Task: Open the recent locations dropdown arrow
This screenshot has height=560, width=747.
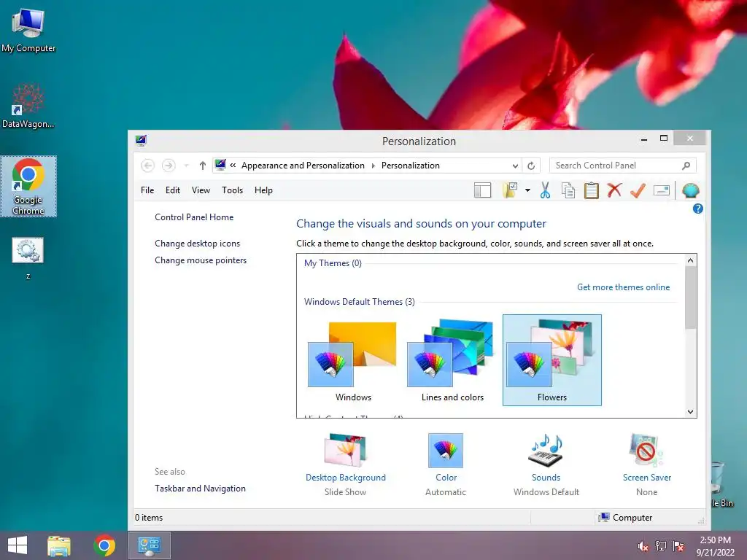Action: point(186,166)
